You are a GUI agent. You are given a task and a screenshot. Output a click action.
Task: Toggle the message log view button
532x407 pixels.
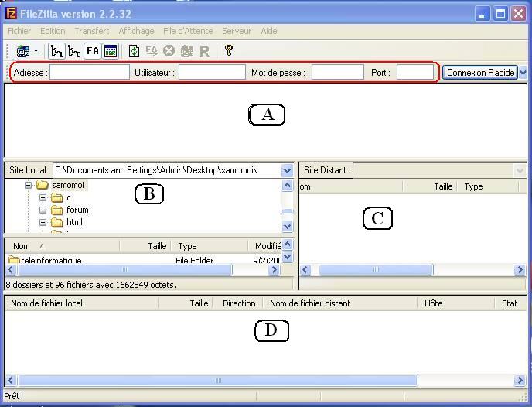pyautogui.click(x=111, y=51)
